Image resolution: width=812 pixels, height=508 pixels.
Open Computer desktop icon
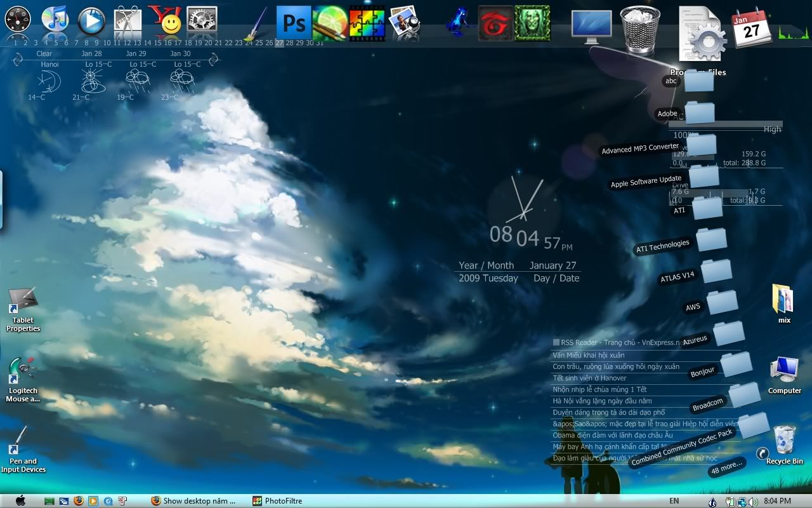(785, 375)
